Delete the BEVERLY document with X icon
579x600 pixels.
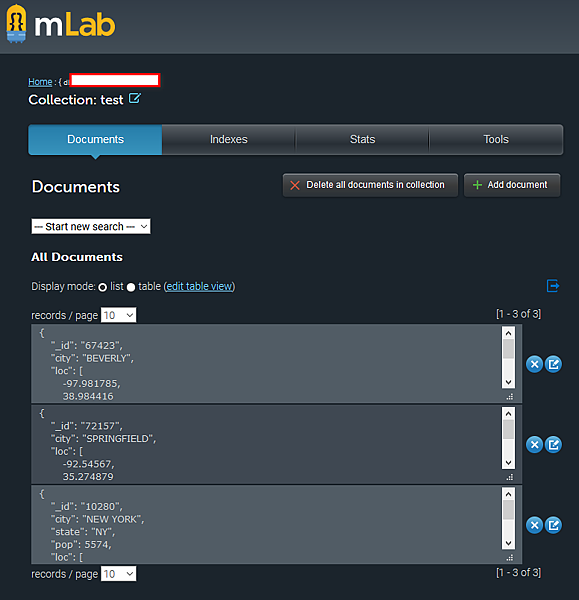tap(534, 364)
